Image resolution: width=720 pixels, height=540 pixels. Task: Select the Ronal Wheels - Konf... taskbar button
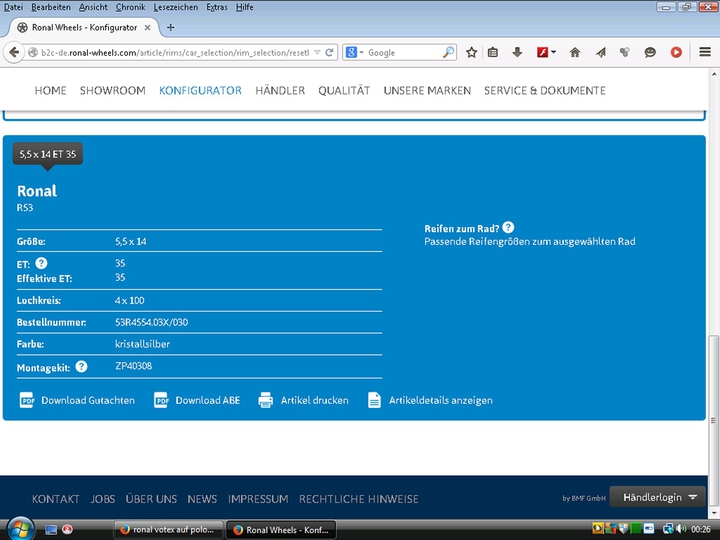[x=281, y=530]
